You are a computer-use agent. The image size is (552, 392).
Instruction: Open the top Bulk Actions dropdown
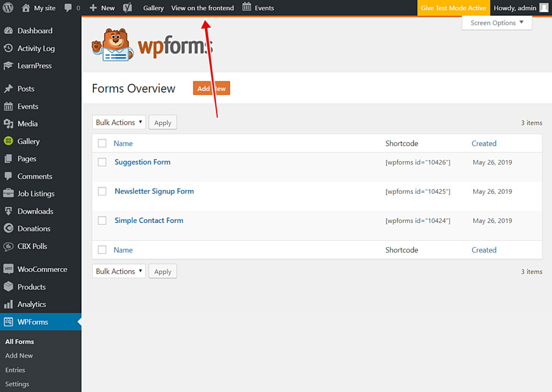point(119,122)
